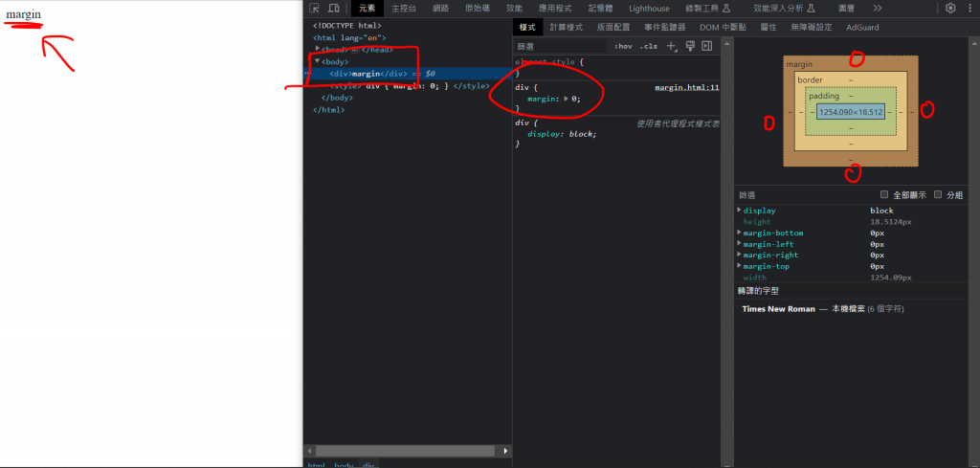
Task: Collapse the body element node
Action: click(x=318, y=60)
